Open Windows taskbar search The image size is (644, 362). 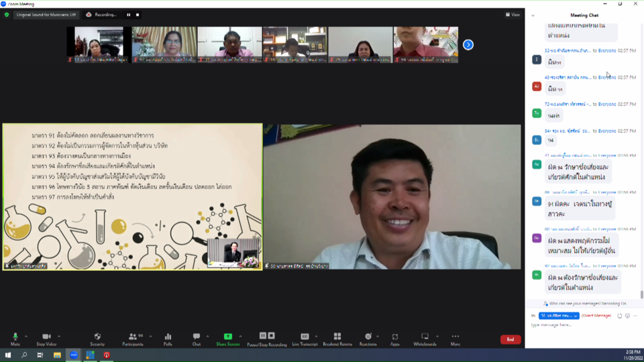point(24,355)
